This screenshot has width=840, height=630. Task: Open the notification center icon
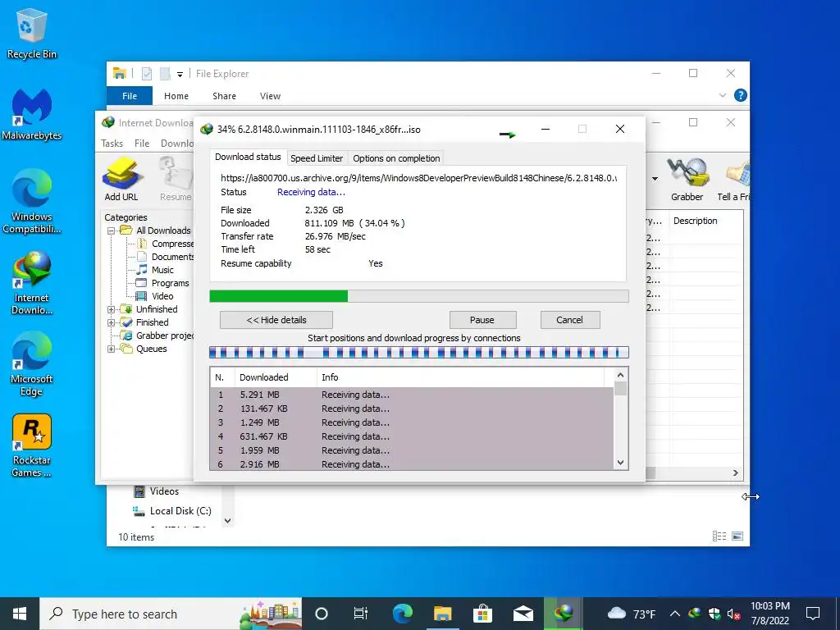[813, 614]
